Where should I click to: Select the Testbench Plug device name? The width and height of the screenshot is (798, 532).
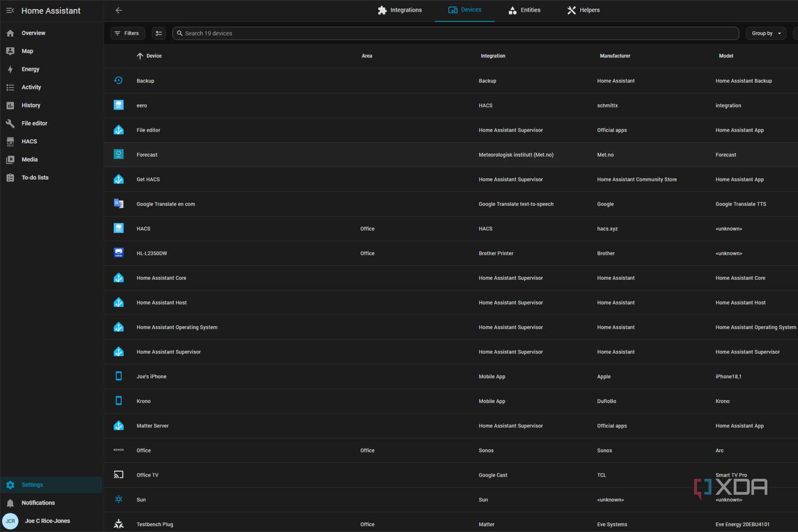coord(155,524)
